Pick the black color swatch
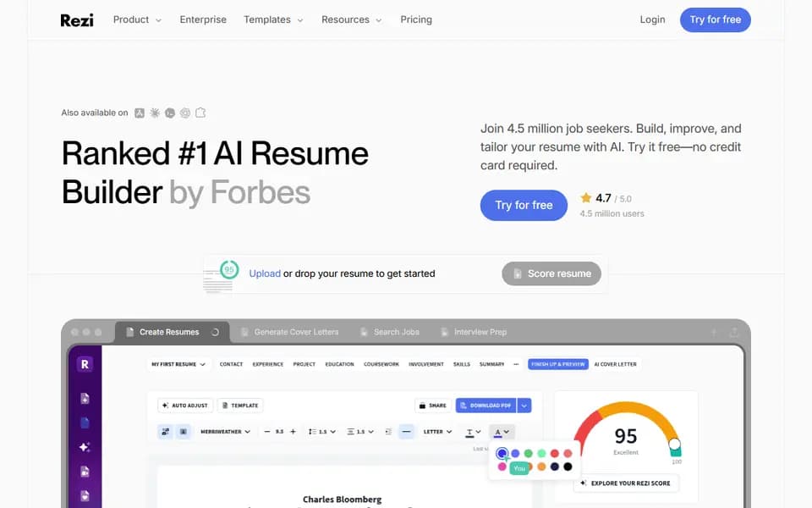The height and width of the screenshot is (508, 812). coord(568,467)
